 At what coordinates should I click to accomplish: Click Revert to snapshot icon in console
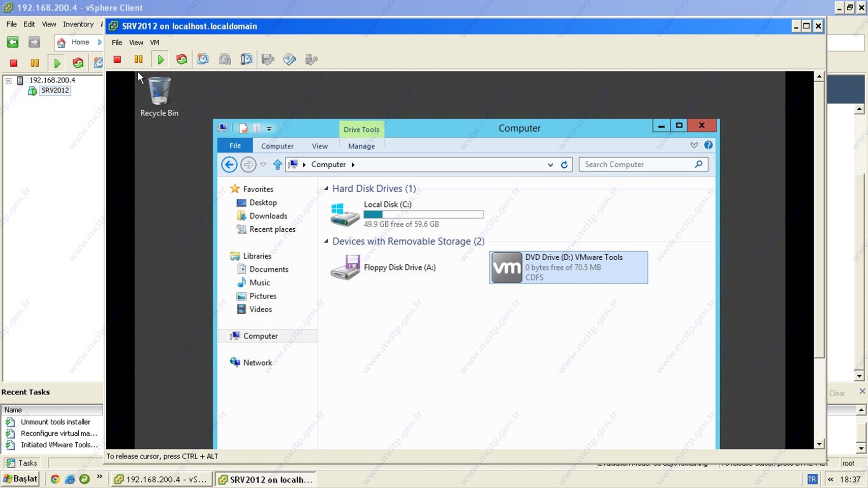coord(225,59)
